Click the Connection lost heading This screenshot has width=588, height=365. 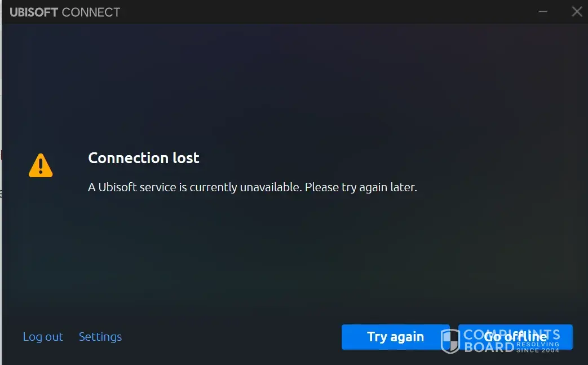coord(144,158)
